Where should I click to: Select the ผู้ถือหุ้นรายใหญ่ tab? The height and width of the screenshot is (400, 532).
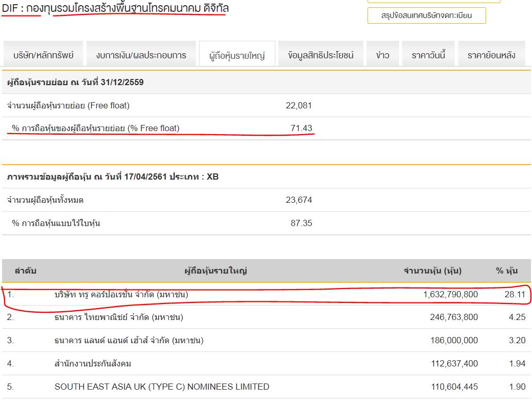click(x=237, y=54)
